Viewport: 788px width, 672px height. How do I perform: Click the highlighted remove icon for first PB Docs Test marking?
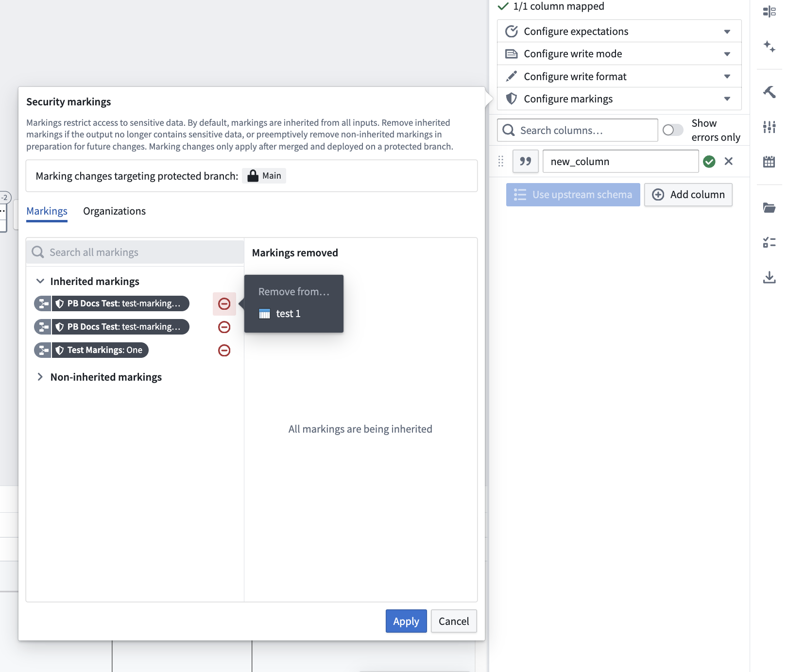pos(224,304)
